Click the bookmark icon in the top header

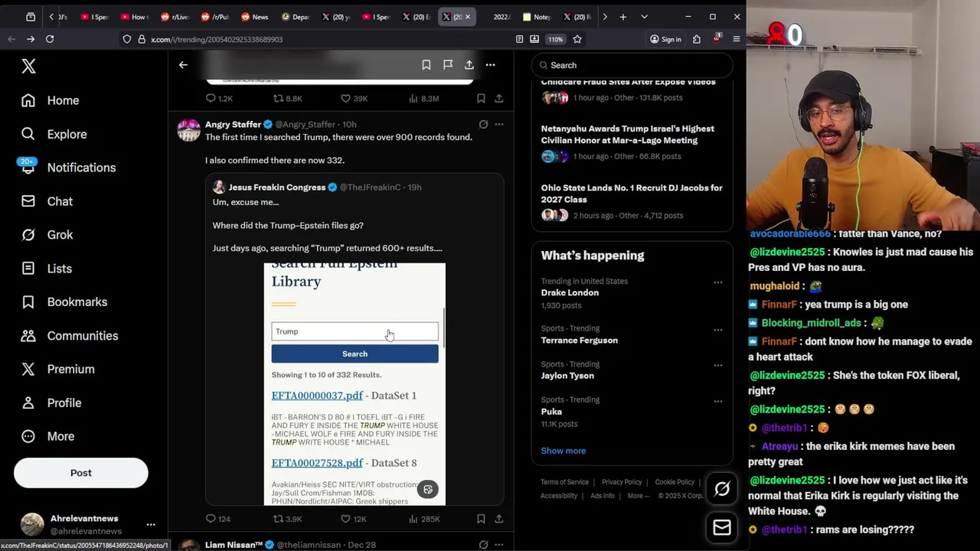(426, 65)
